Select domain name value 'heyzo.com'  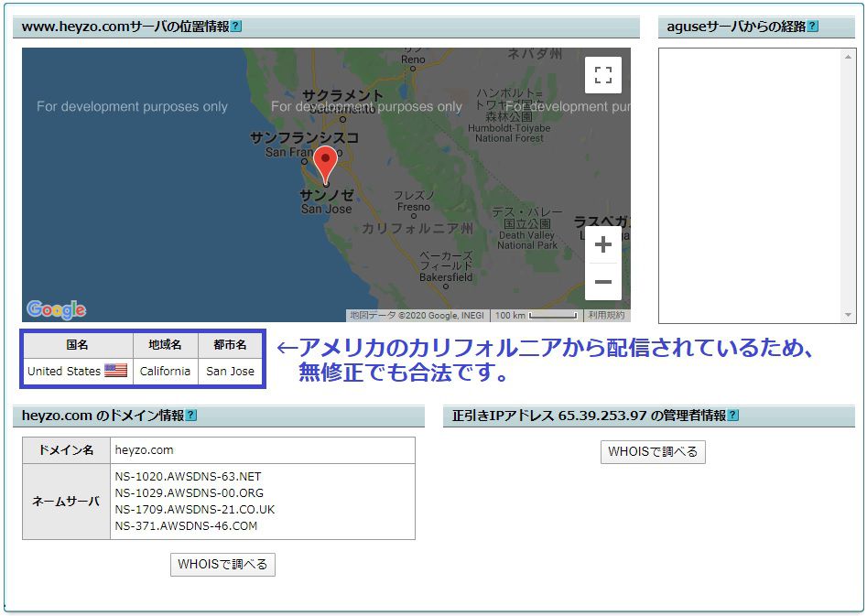click(145, 450)
